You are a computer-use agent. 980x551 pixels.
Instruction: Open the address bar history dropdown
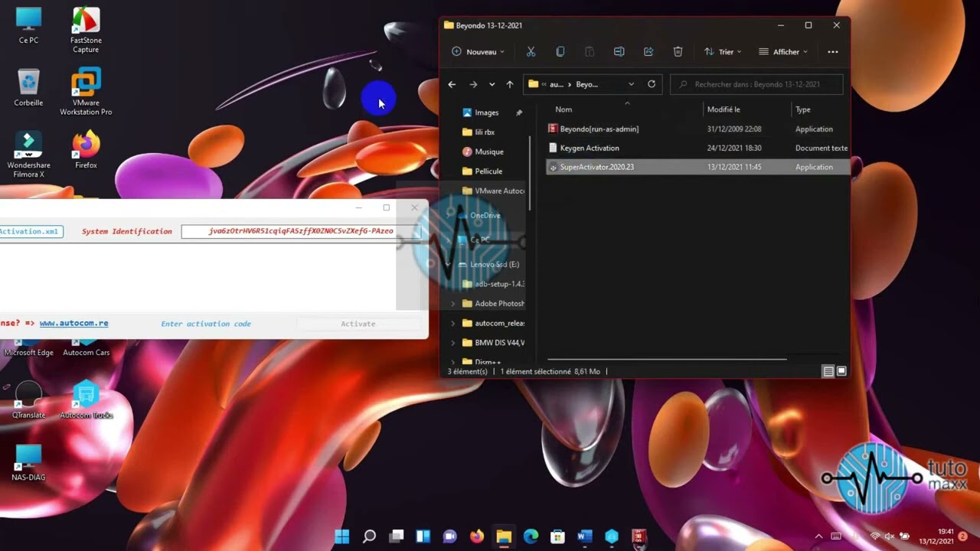pyautogui.click(x=631, y=84)
